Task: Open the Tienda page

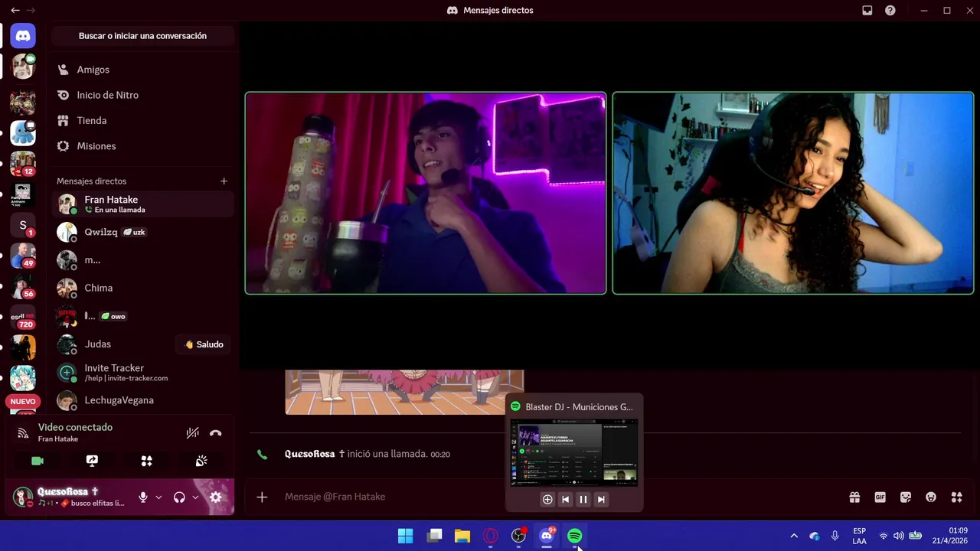Action: 142,120
